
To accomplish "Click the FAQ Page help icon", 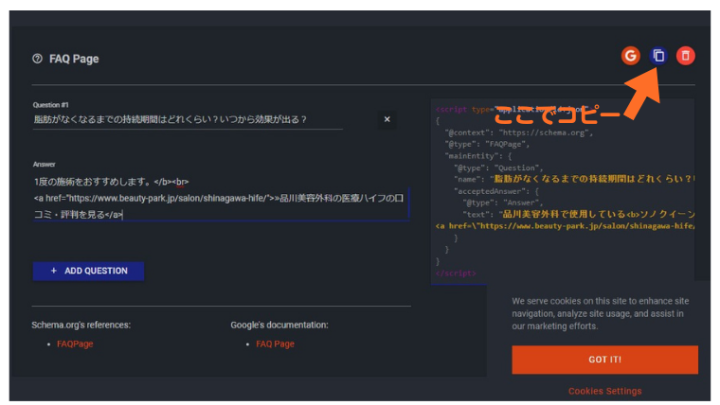I will pos(38,59).
